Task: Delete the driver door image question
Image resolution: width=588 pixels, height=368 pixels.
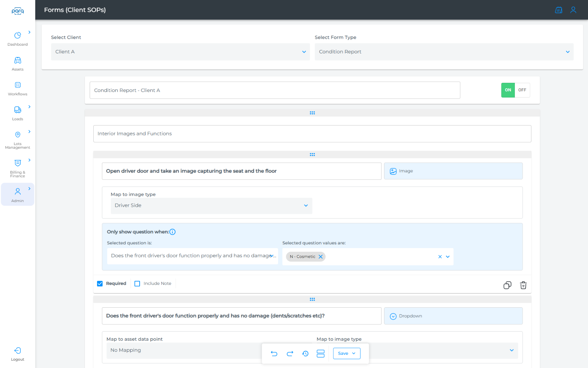Action: 523,285
